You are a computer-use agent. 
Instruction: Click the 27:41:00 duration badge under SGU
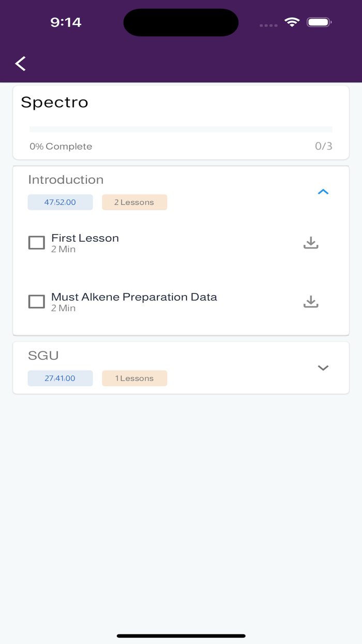pyautogui.click(x=60, y=378)
